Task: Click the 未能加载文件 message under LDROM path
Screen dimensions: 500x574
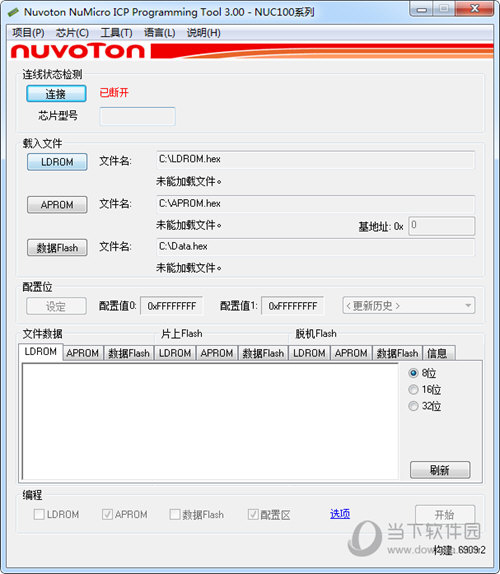Action: [x=189, y=181]
